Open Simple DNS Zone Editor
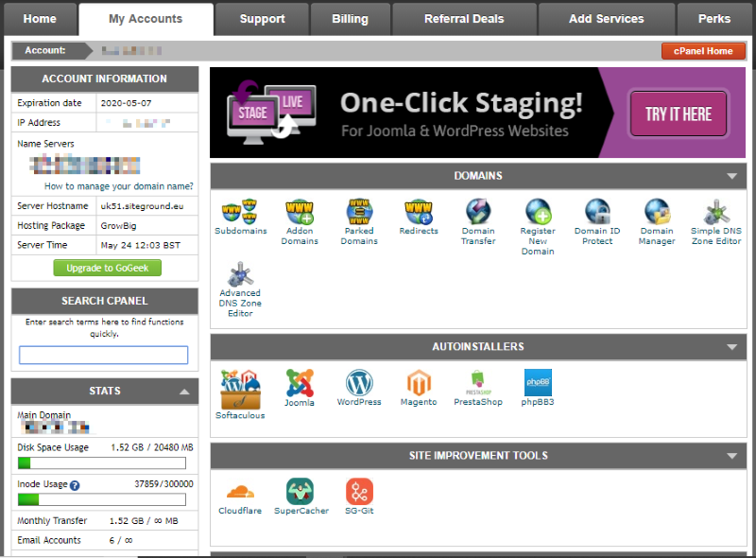The image size is (756, 558). [x=716, y=221]
